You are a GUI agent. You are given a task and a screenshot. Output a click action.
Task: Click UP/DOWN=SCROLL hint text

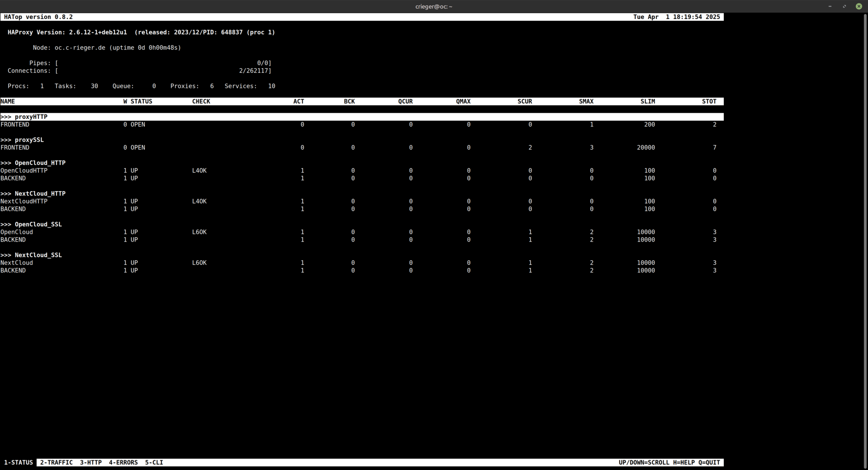(644, 462)
